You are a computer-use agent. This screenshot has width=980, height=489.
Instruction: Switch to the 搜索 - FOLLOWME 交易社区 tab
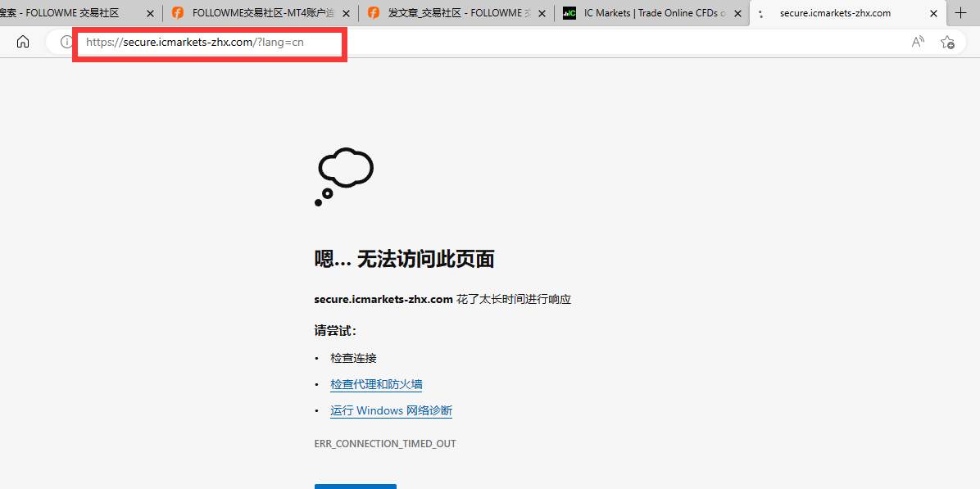coord(81,13)
